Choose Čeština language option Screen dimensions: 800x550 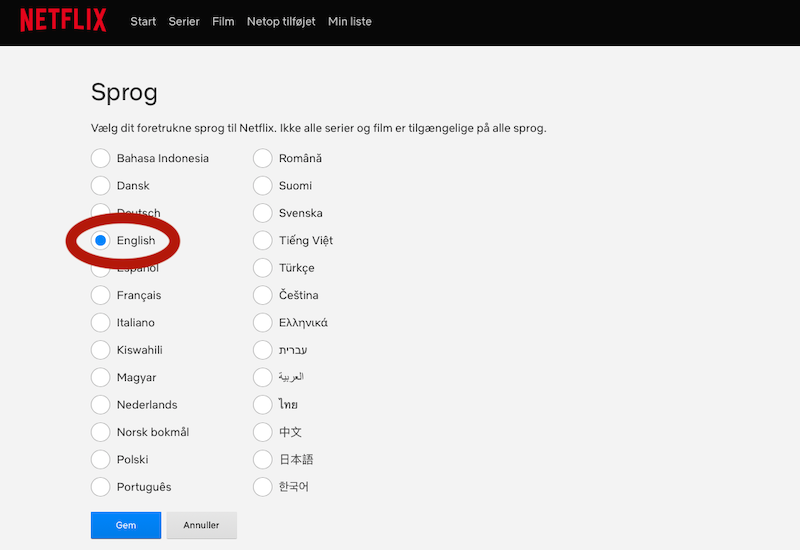[x=263, y=295]
